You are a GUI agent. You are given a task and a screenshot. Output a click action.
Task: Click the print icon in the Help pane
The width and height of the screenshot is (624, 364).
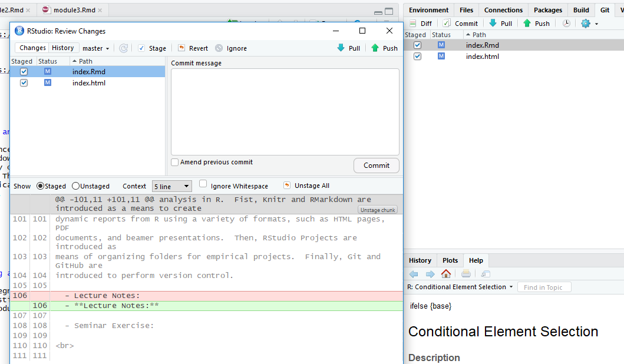(466, 274)
